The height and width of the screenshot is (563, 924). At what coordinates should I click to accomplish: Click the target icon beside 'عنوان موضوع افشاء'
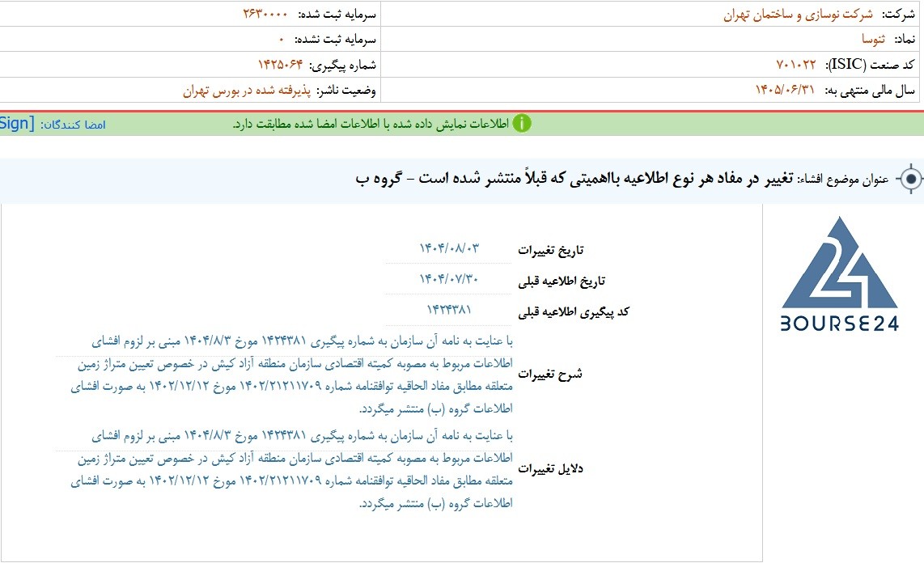(x=910, y=179)
